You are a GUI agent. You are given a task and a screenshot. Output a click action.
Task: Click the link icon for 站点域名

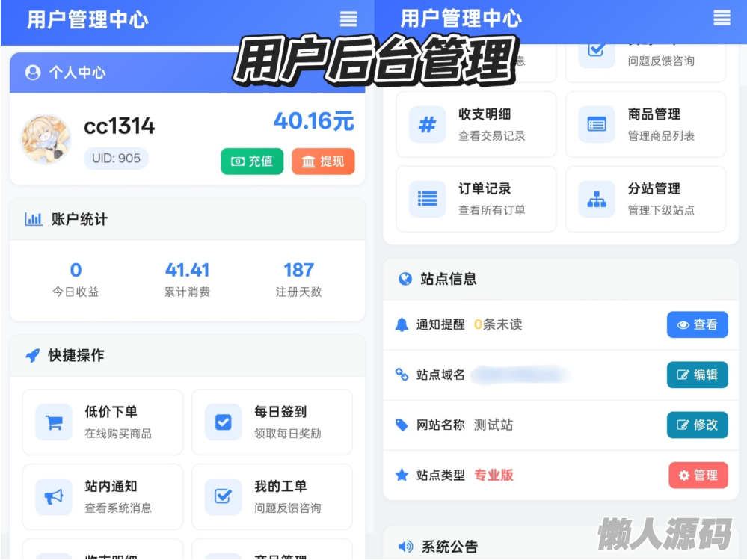tap(402, 375)
